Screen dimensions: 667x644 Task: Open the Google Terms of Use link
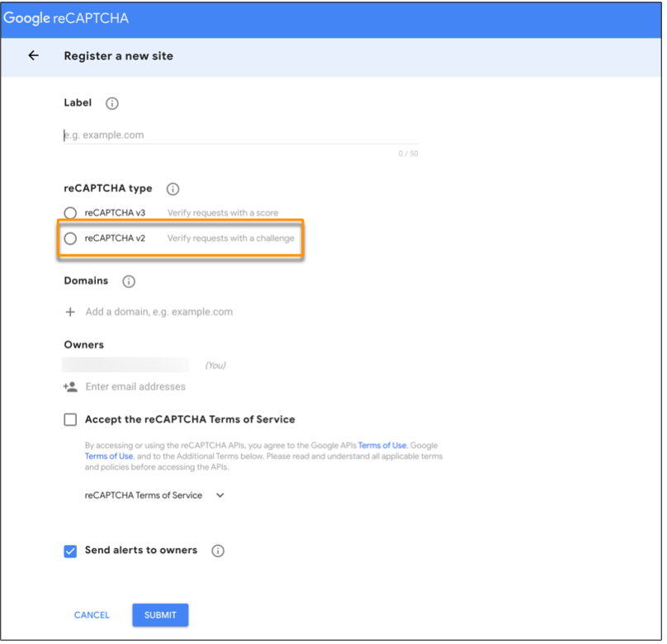(x=109, y=456)
